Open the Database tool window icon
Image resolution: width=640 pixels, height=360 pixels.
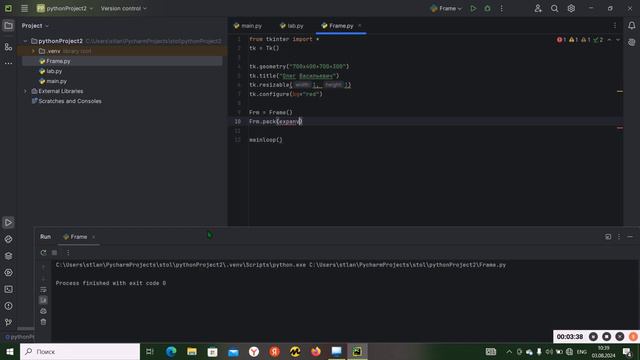[631, 42]
